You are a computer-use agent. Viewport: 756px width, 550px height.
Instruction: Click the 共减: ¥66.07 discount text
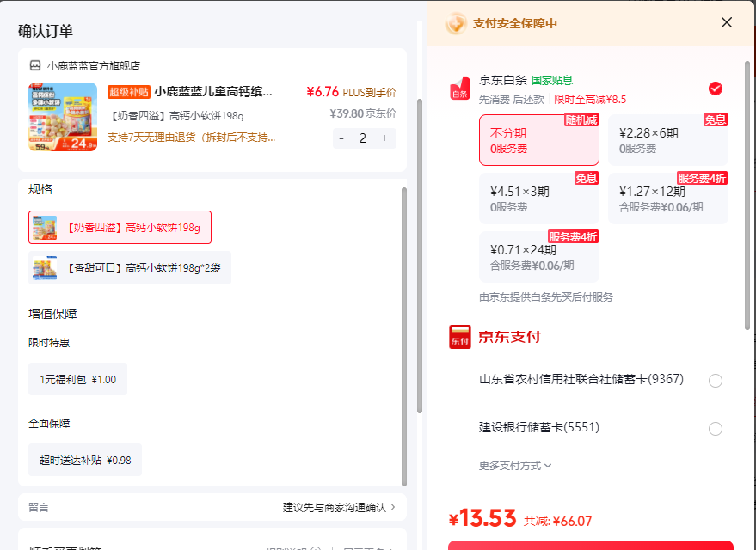point(557,521)
